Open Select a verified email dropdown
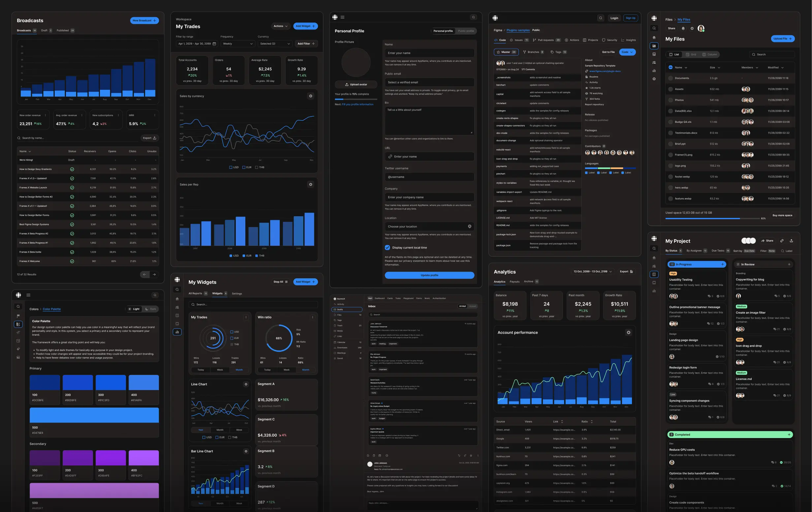Image resolution: width=812 pixels, height=512 pixels. (x=429, y=82)
